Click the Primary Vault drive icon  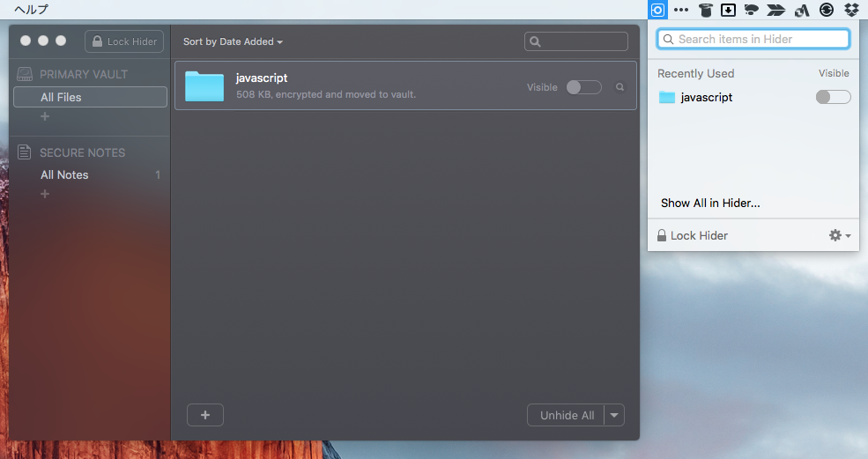coord(25,74)
